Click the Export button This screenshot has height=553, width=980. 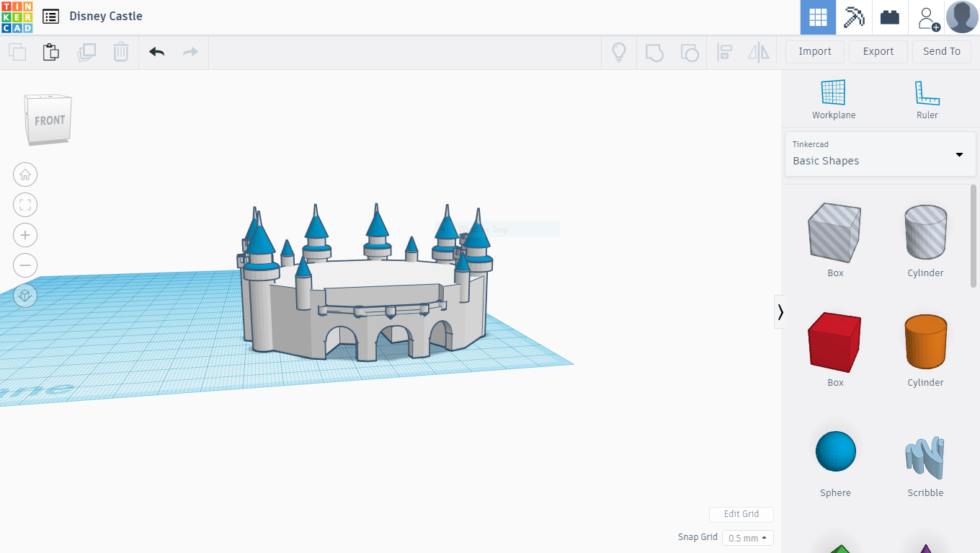point(878,51)
